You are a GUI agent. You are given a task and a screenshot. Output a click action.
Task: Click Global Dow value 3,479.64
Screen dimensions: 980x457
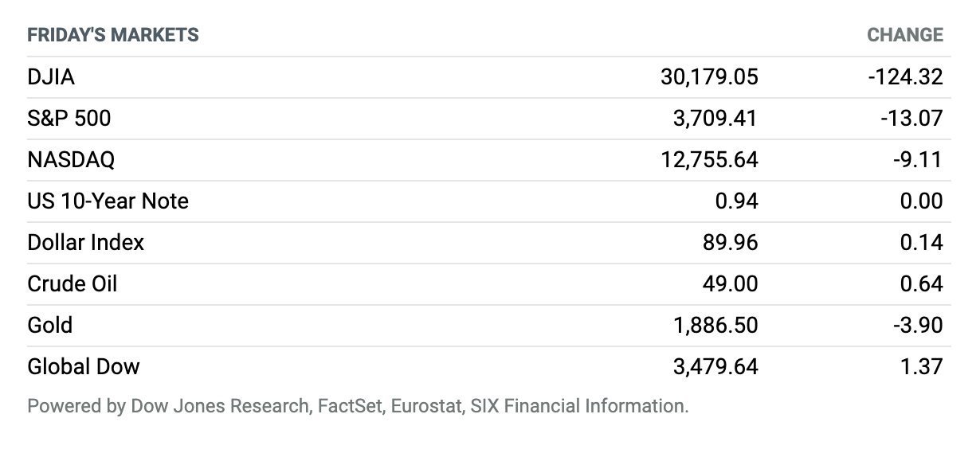(x=715, y=367)
